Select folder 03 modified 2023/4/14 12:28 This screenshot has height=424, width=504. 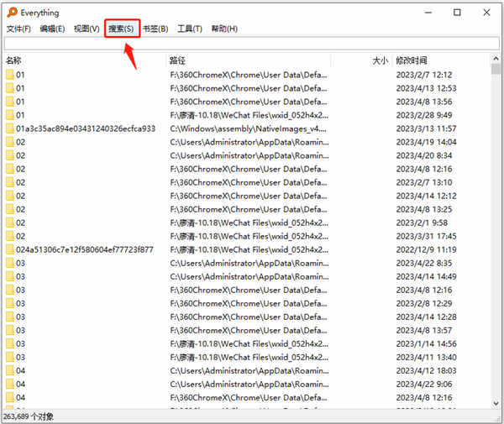pyautogui.click(x=15, y=317)
